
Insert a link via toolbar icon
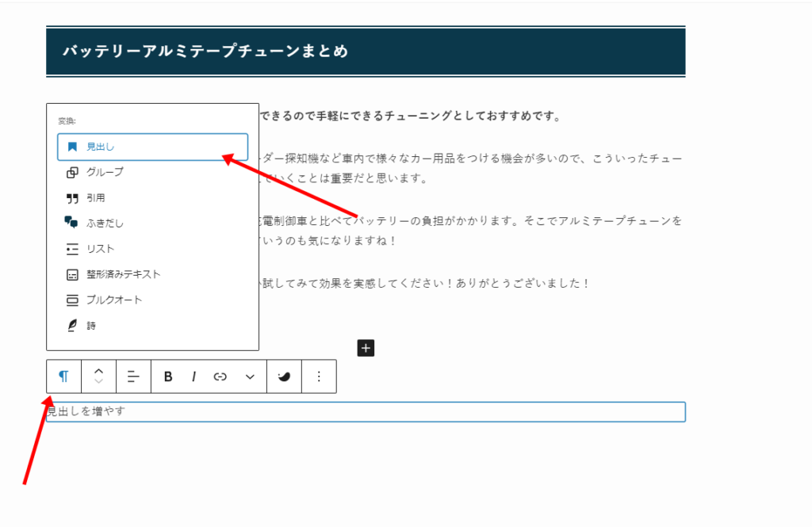click(x=220, y=376)
